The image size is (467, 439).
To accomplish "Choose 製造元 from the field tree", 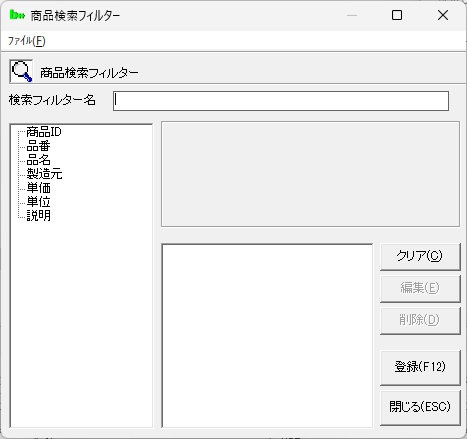I will [44, 174].
